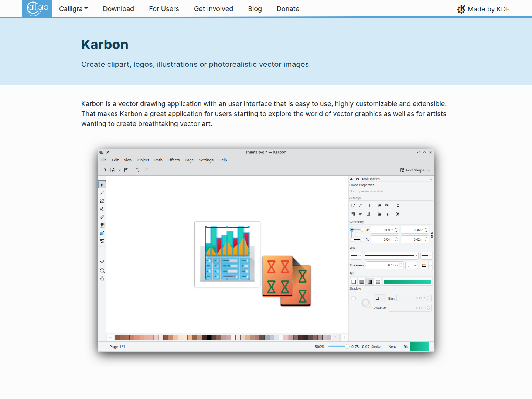Screen dimensions: 532x399
Task: Click the Made by KDE link
Action: click(x=484, y=9)
